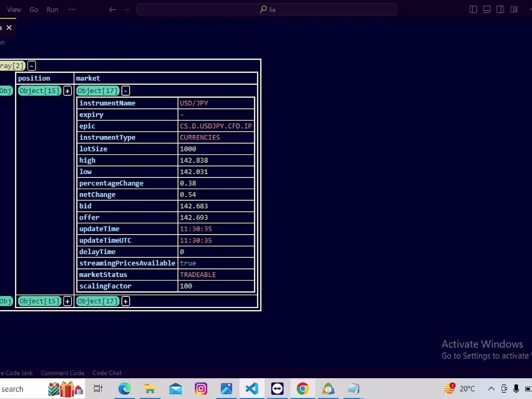The image size is (532, 399).
Task: Click the search box containing lia
Action: pyautogui.click(x=266, y=9)
